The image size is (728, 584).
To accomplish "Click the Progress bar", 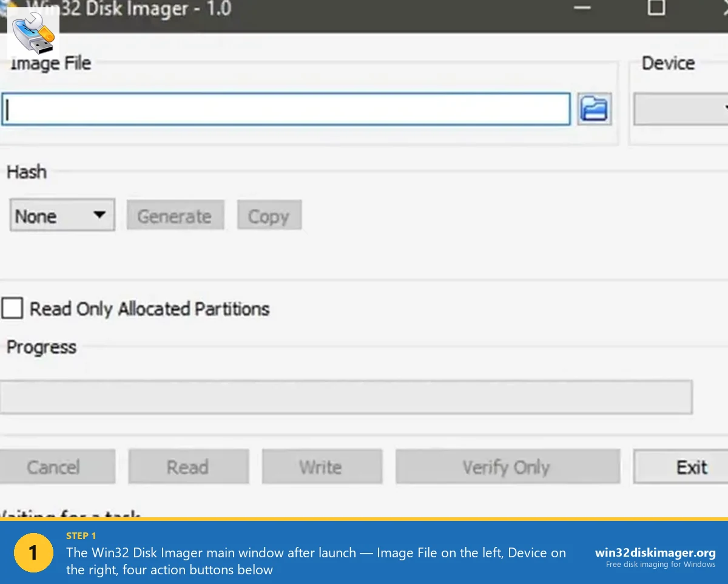I will (347, 396).
